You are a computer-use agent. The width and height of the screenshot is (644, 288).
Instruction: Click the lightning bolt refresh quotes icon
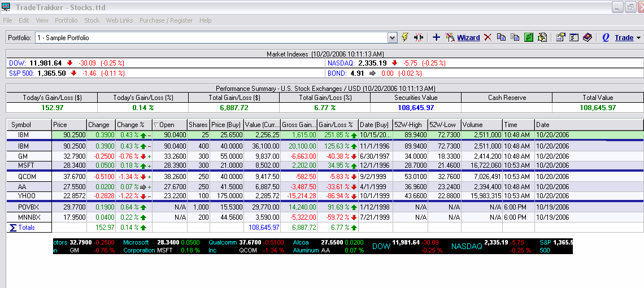click(404, 37)
